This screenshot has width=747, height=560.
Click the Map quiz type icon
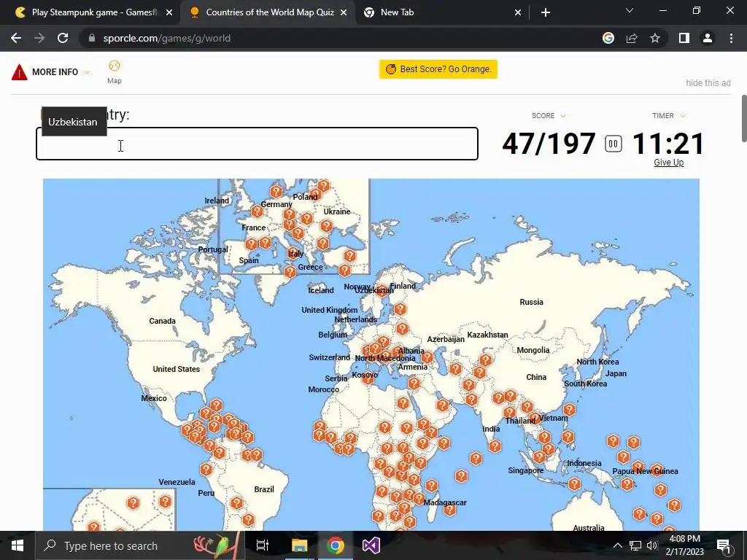(x=115, y=72)
